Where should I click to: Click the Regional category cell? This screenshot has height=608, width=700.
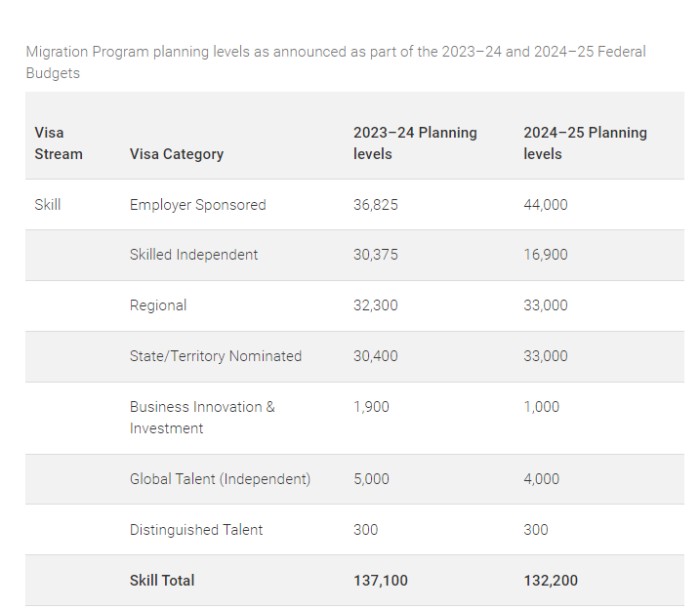(x=158, y=305)
